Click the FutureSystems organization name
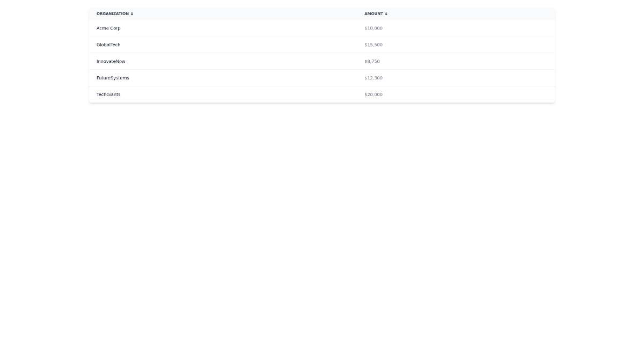This screenshot has width=644, height=338. 113,78
